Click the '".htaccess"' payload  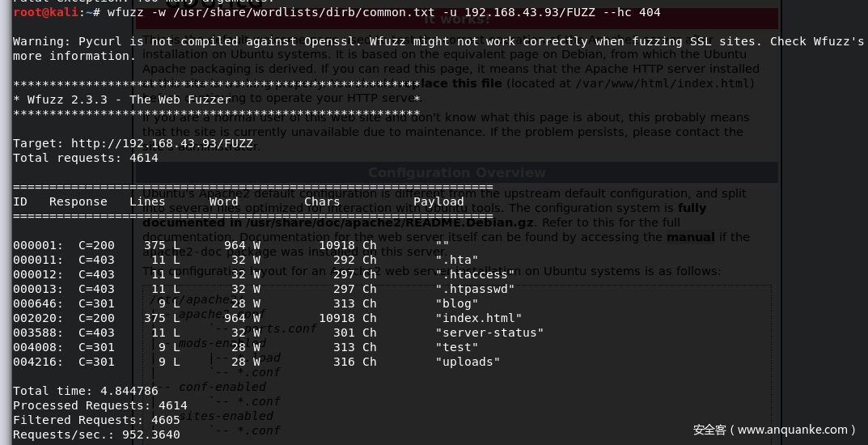pyautogui.click(x=475, y=274)
